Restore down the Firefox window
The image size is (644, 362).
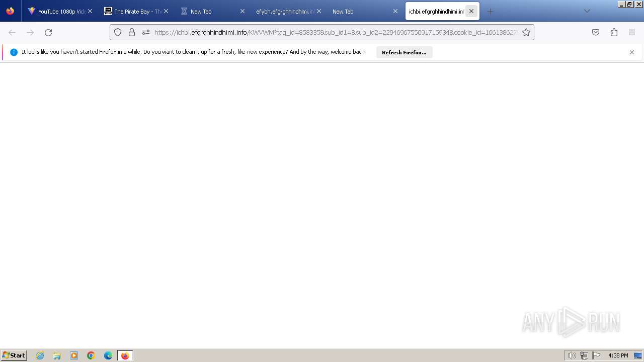coord(629,4)
